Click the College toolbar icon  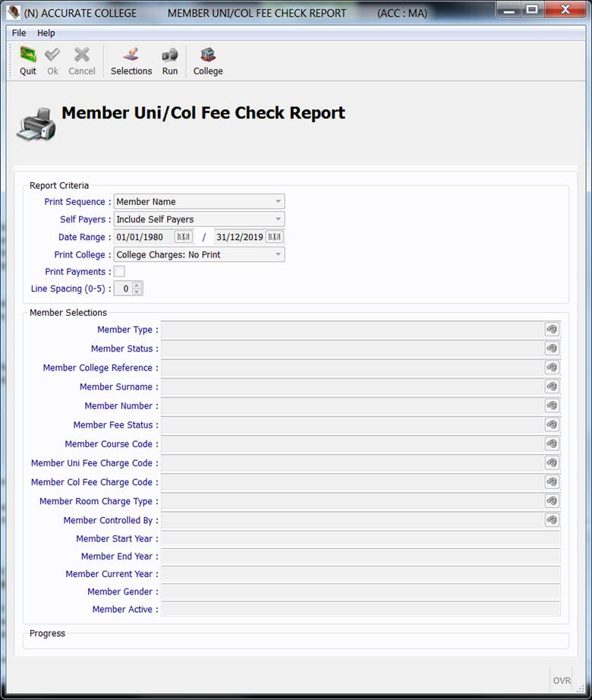tap(208, 61)
